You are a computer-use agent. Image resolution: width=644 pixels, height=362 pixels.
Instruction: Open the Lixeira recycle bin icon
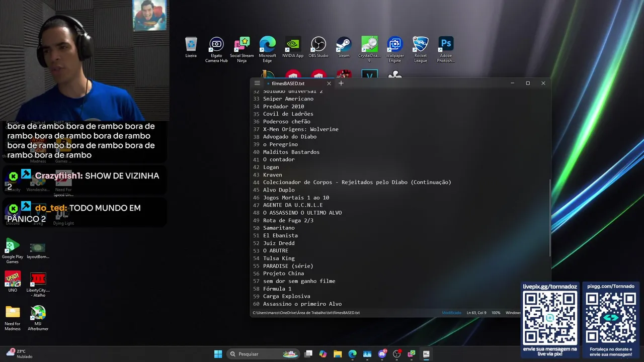coord(191,47)
